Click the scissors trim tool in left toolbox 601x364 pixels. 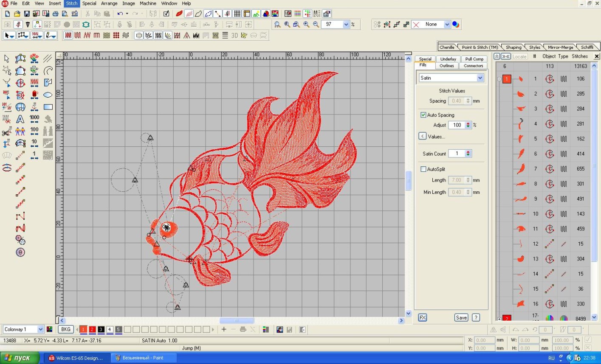pyautogui.click(x=7, y=132)
